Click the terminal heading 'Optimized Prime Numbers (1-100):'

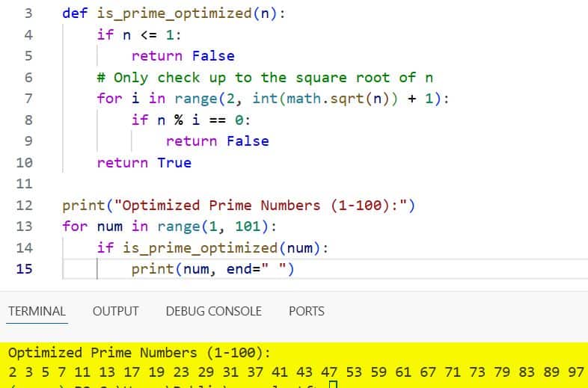coord(139,352)
